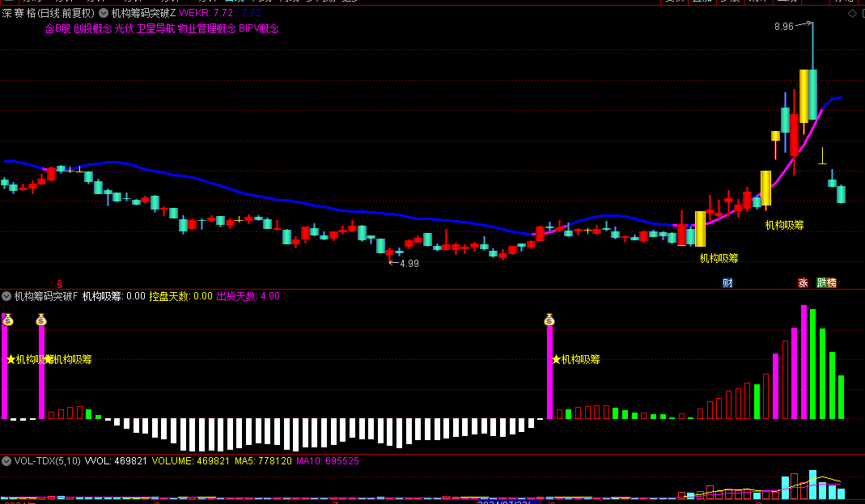Click the second money bag icon from left
Image resolution: width=865 pixels, height=504 pixels.
click(x=41, y=320)
